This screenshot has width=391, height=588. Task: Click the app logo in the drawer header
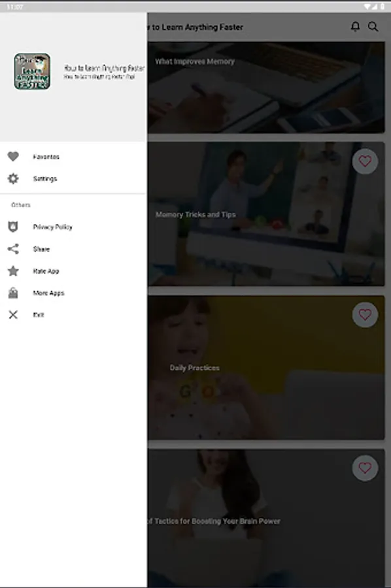32,71
